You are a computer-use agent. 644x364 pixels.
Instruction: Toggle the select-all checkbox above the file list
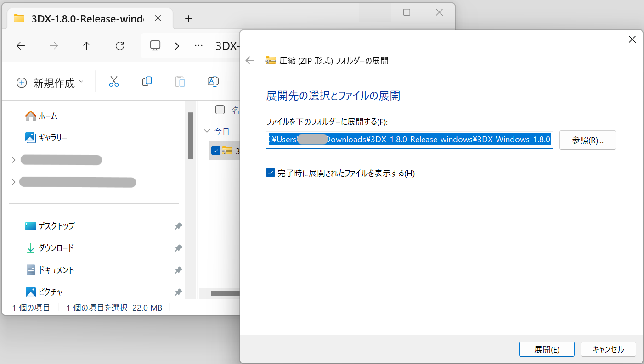click(x=220, y=110)
